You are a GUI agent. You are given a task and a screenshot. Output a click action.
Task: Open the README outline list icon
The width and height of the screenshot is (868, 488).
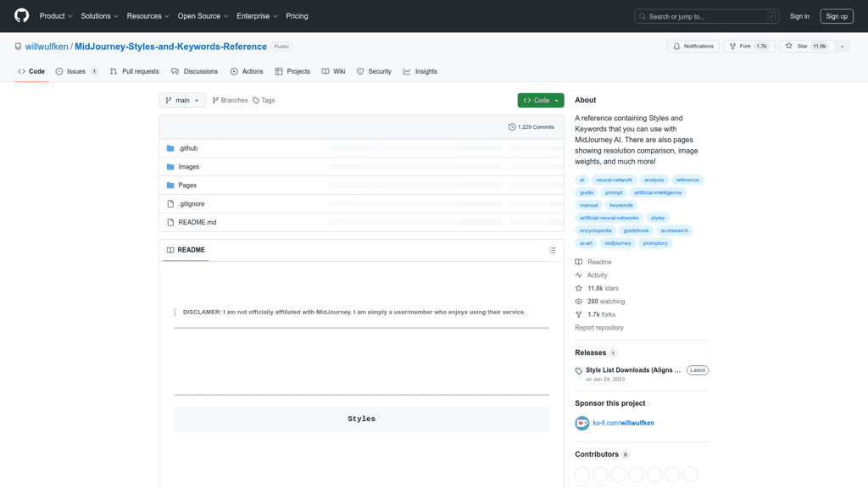(x=552, y=251)
